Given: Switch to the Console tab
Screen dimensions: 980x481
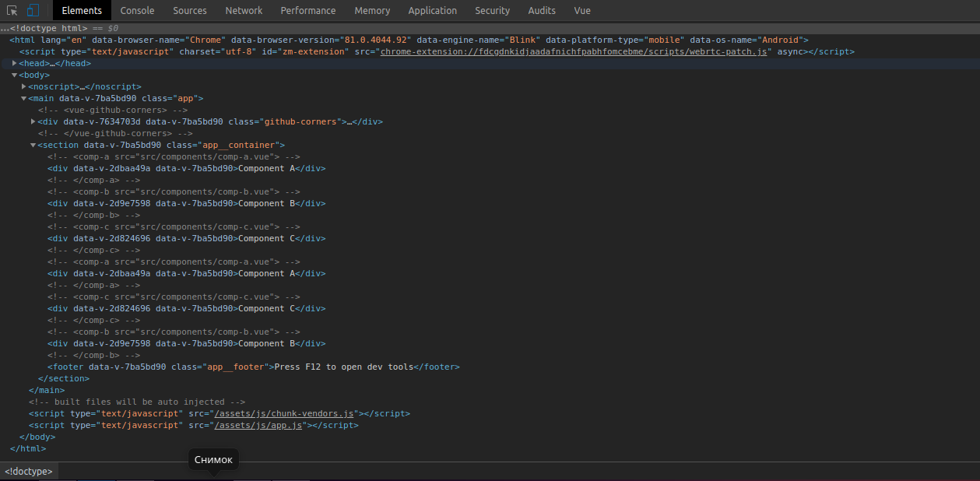Looking at the screenshot, I should [x=137, y=10].
